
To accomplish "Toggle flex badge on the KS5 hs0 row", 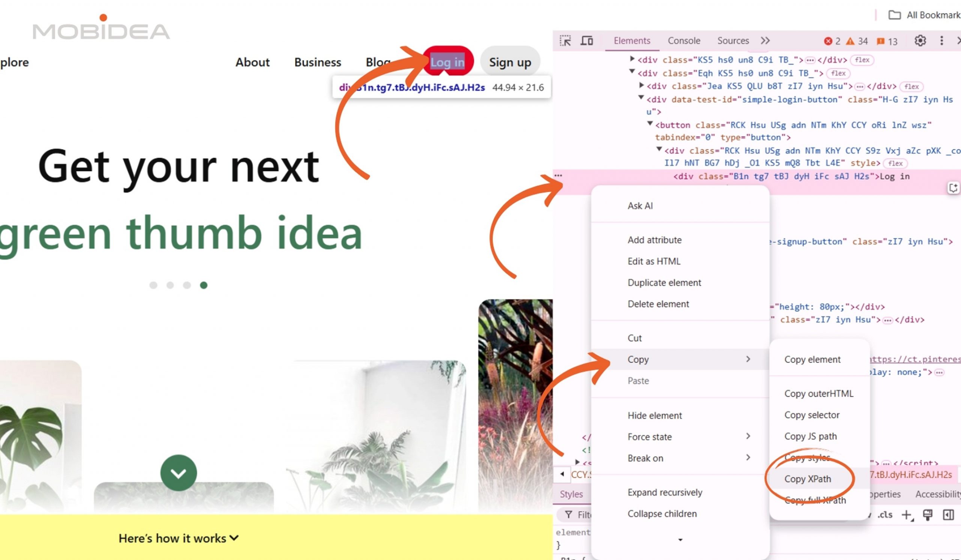I will click(x=862, y=60).
